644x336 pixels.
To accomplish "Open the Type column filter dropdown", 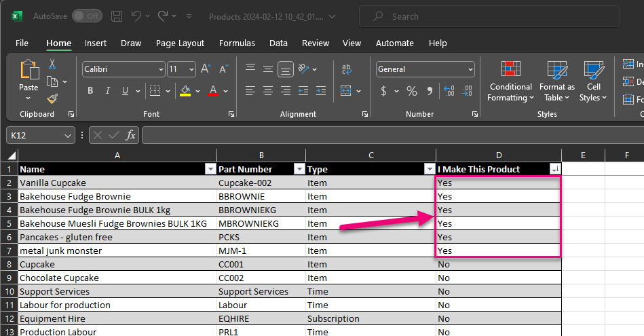I will point(429,169).
